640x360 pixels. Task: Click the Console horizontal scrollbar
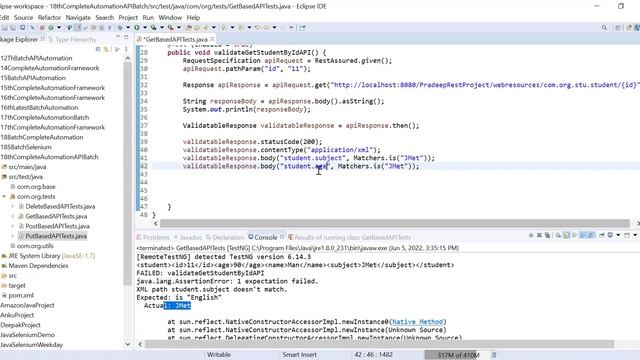pyautogui.click(x=380, y=344)
